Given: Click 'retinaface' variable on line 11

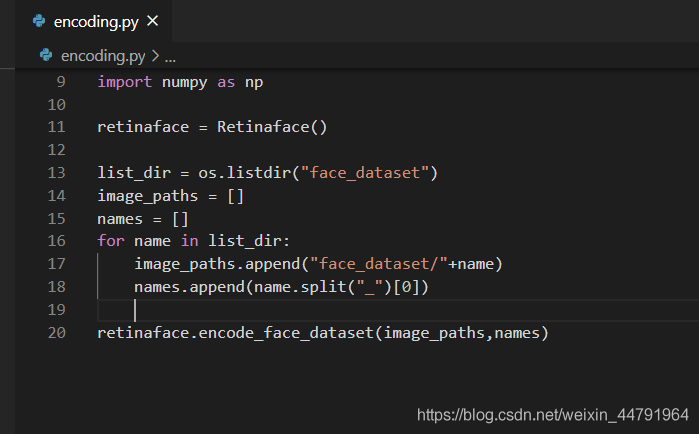Looking at the screenshot, I should coord(143,127).
